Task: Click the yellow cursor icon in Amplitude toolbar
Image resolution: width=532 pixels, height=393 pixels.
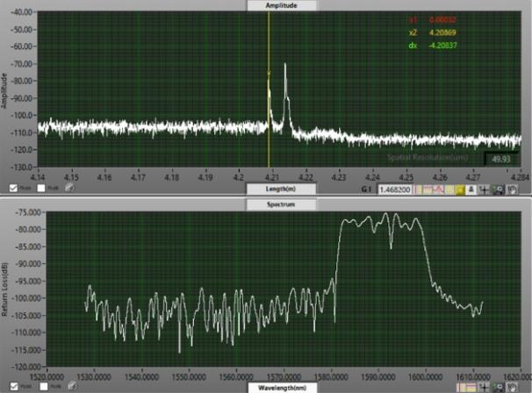Action: (x=459, y=189)
